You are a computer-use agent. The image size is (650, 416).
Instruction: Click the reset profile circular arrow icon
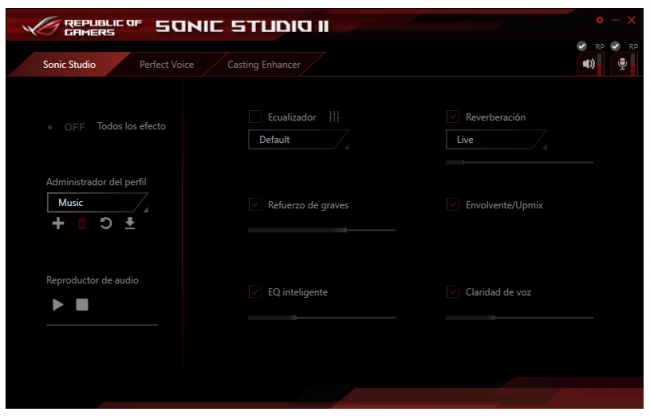tap(106, 223)
